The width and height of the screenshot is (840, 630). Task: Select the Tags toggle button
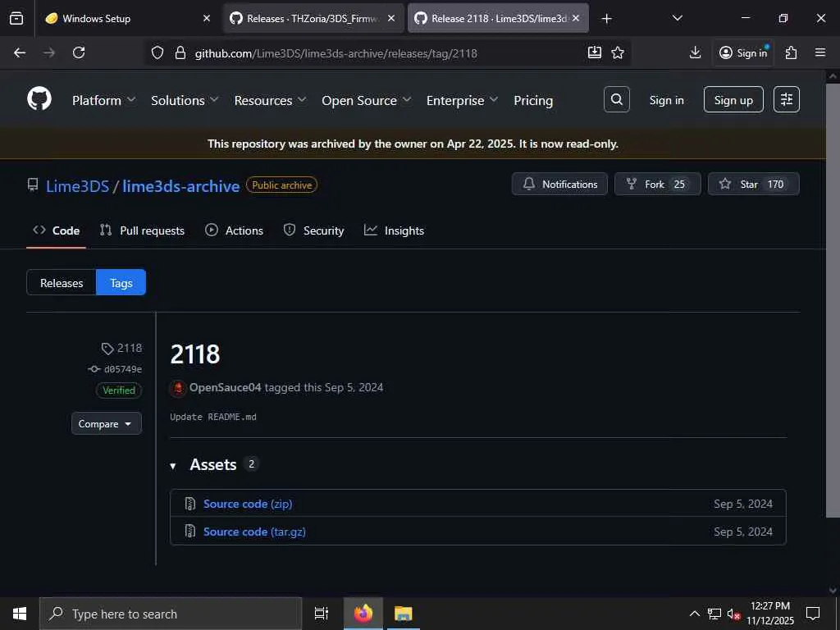click(121, 282)
